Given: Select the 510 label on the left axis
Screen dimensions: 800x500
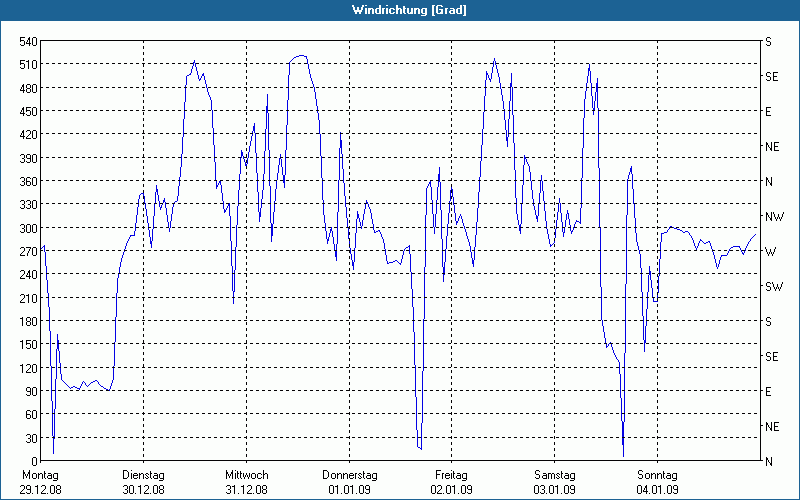Looking at the screenshot, I should [28, 65].
